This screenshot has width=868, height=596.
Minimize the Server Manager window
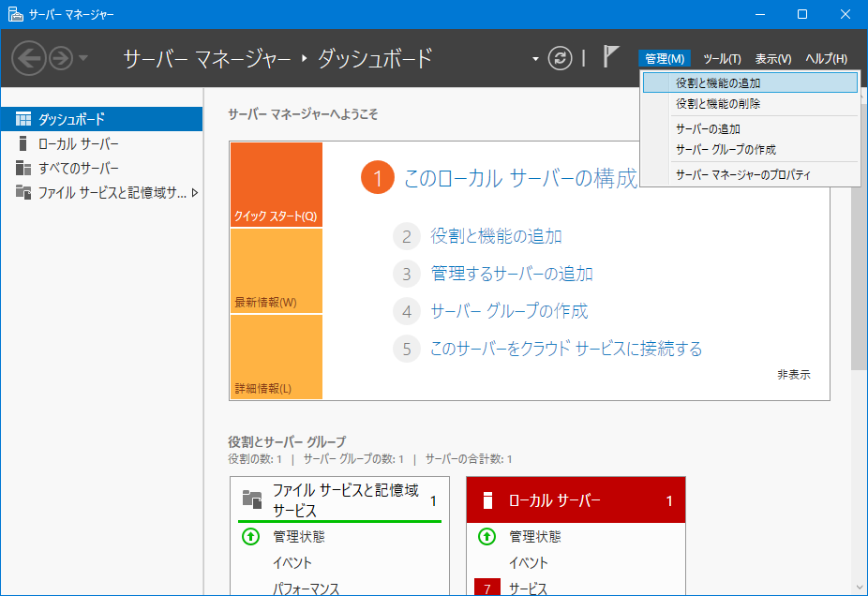point(760,14)
